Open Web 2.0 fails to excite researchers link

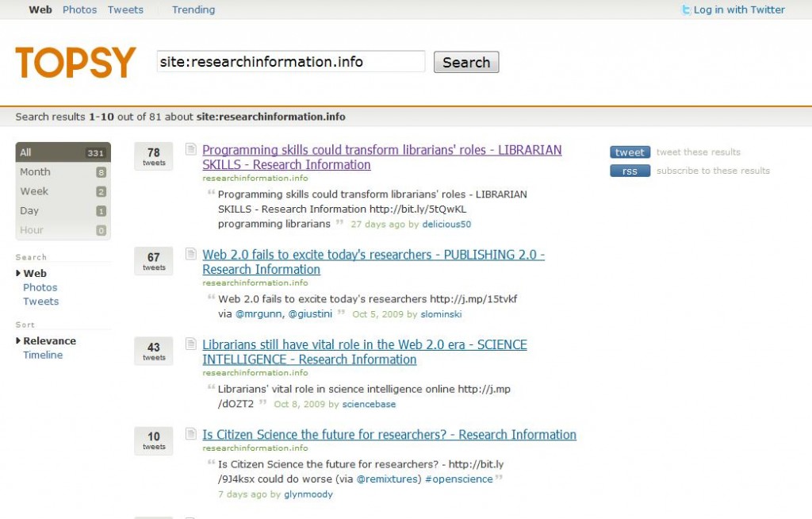pyautogui.click(x=373, y=262)
